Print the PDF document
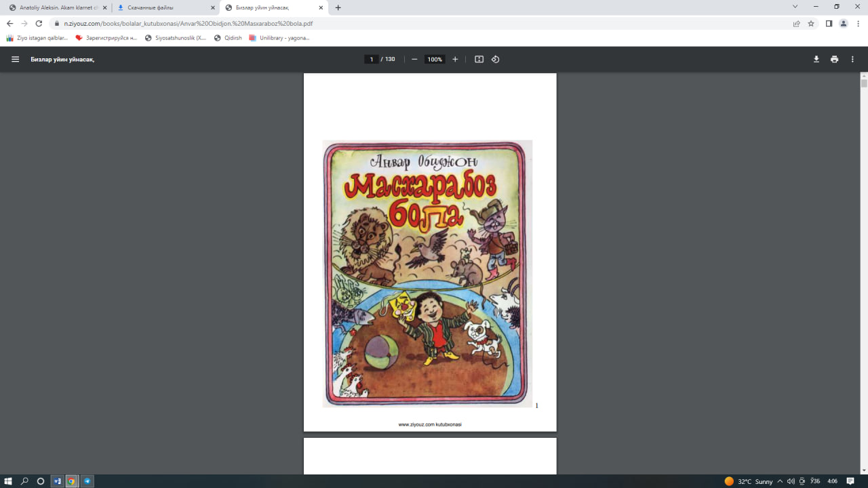The height and width of the screenshot is (488, 868). click(x=834, y=59)
